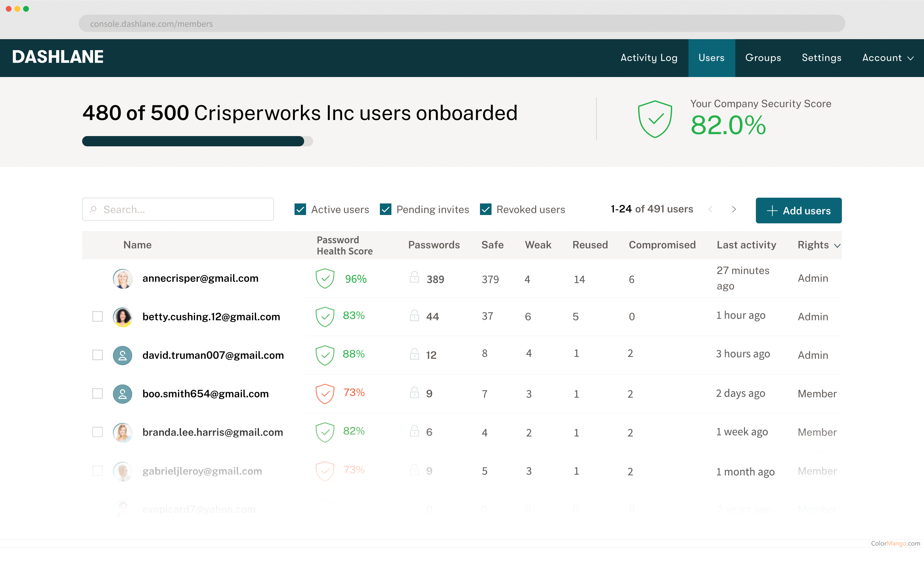Open the Groups tab

[763, 58]
